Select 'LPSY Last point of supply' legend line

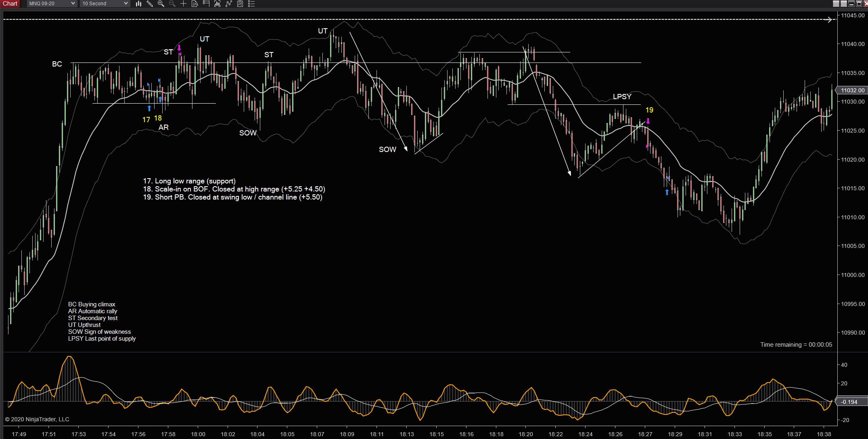tap(102, 339)
